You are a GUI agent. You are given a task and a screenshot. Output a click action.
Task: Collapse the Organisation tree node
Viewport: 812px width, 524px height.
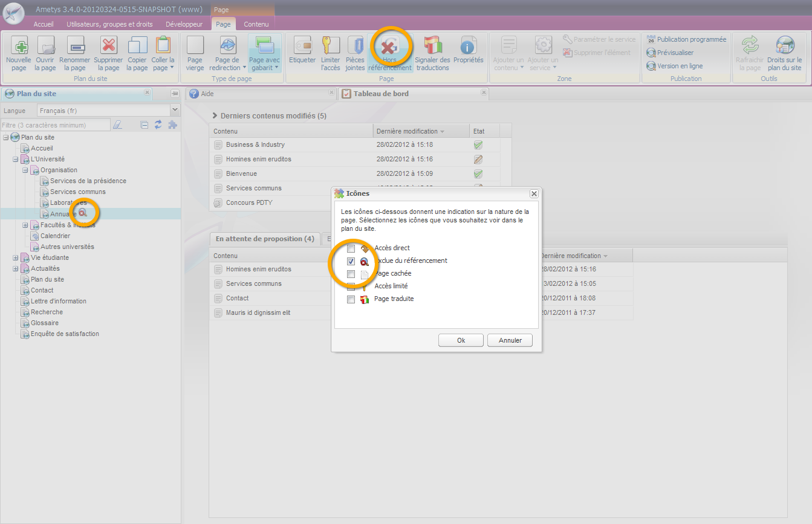pyautogui.click(x=25, y=170)
